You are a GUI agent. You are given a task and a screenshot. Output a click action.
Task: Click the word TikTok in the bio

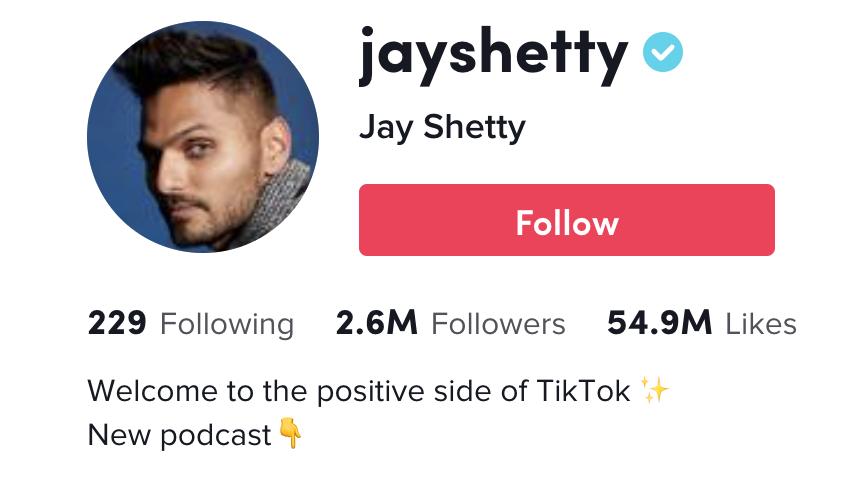(x=583, y=391)
